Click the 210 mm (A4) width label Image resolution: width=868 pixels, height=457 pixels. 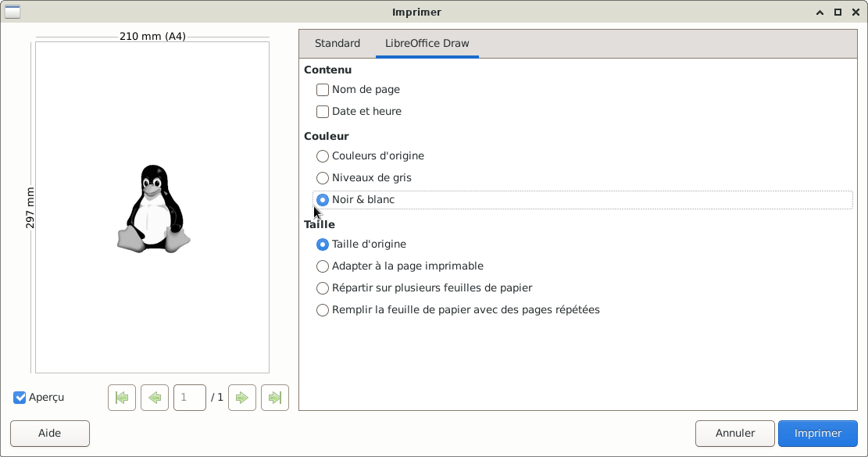point(152,37)
